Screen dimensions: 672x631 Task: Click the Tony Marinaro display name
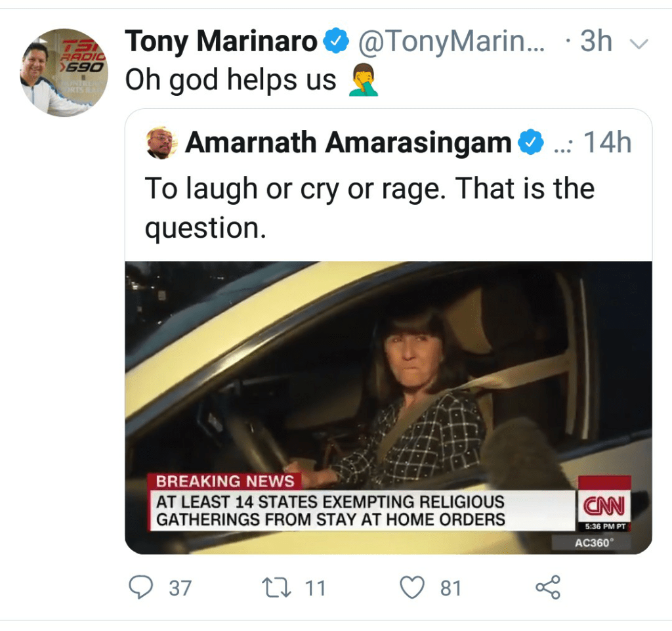(222, 43)
